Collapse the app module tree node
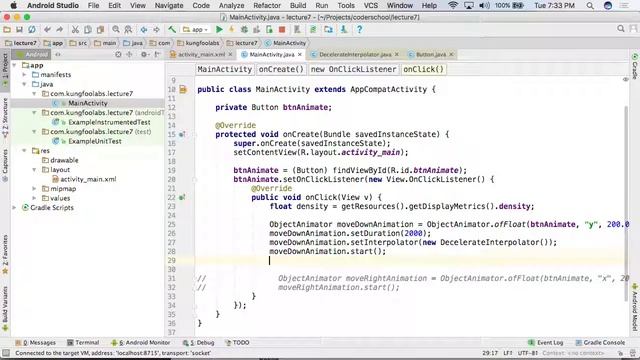 15,65
